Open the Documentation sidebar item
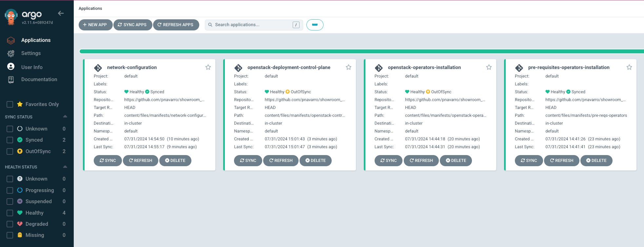 (39, 79)
